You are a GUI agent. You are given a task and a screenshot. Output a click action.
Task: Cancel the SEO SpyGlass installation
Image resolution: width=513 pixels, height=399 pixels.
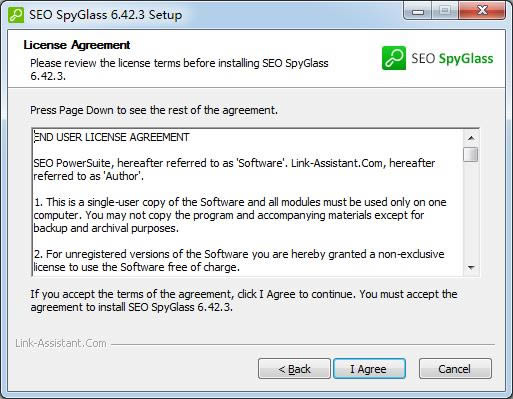[x=455, y=369]
